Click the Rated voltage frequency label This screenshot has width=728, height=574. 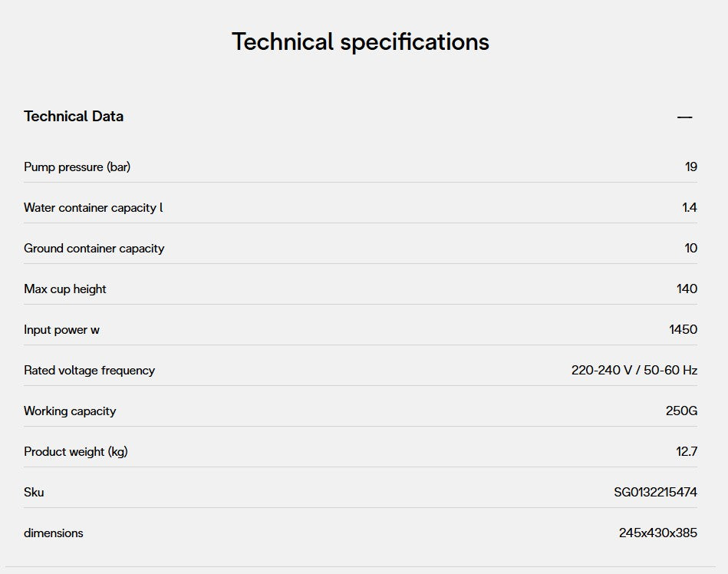(90, 371)
